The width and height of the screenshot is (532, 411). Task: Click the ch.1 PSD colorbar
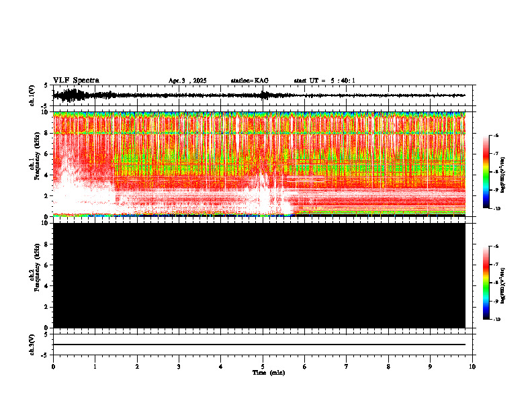tap(486, 172)
